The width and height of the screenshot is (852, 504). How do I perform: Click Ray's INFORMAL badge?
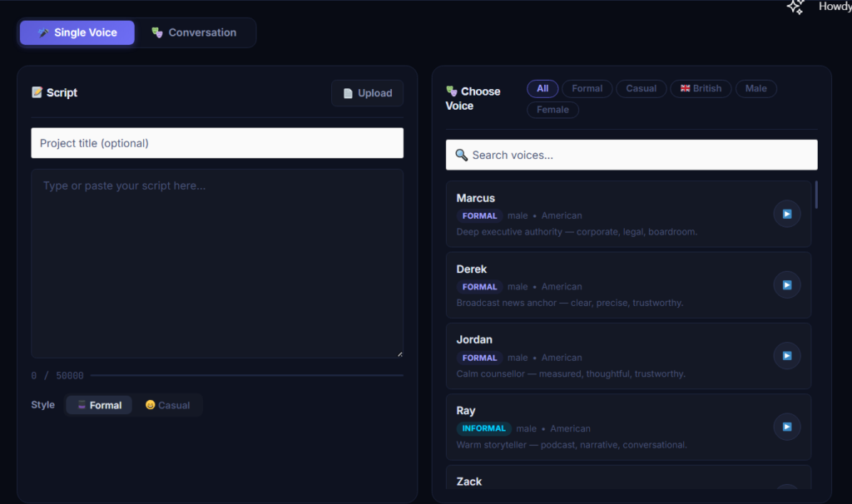[483, 428]
